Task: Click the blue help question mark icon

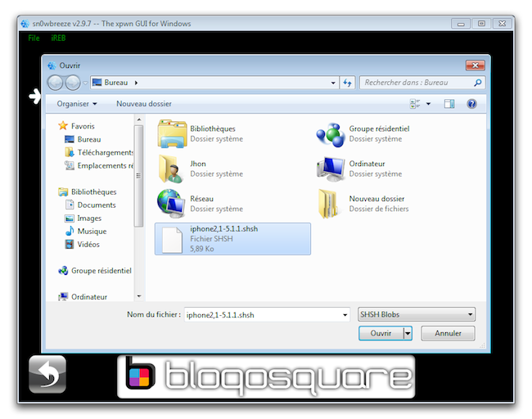Action: click(x=471, y=103)
